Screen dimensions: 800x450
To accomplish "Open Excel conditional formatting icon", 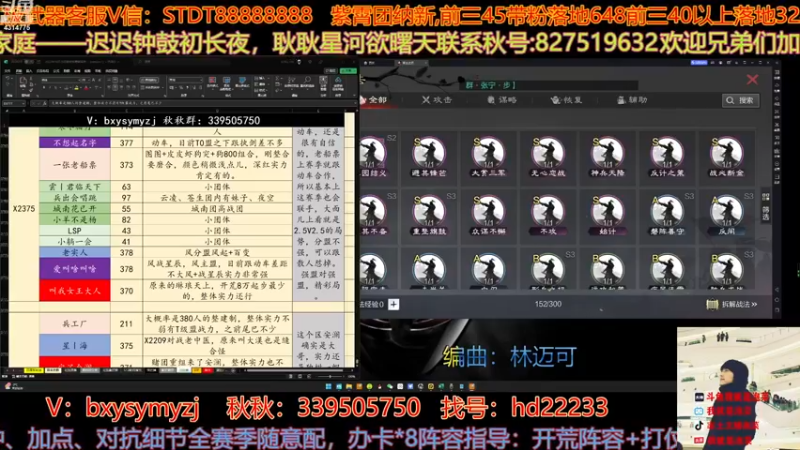I will point(212,83).
